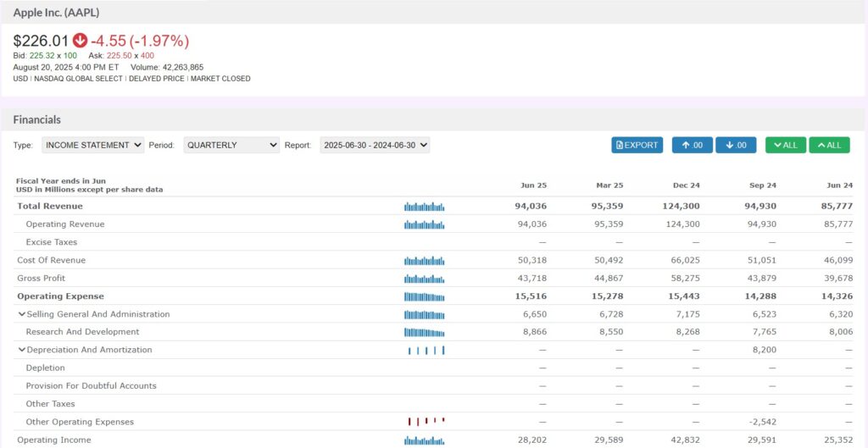
Task: Click the Volume 42,263,865 text
Action: tap(167, 67)
